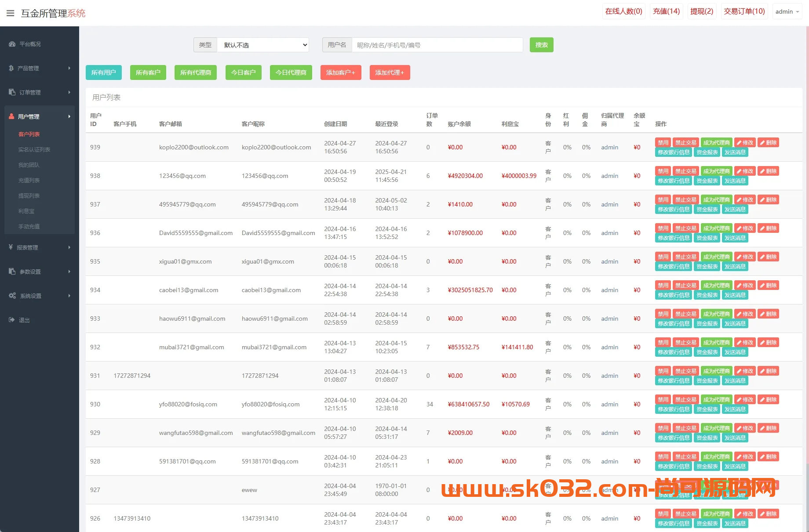Open the 类型 default selection dropdown
This screenshot has width=809, height=532.
point(262,44)
